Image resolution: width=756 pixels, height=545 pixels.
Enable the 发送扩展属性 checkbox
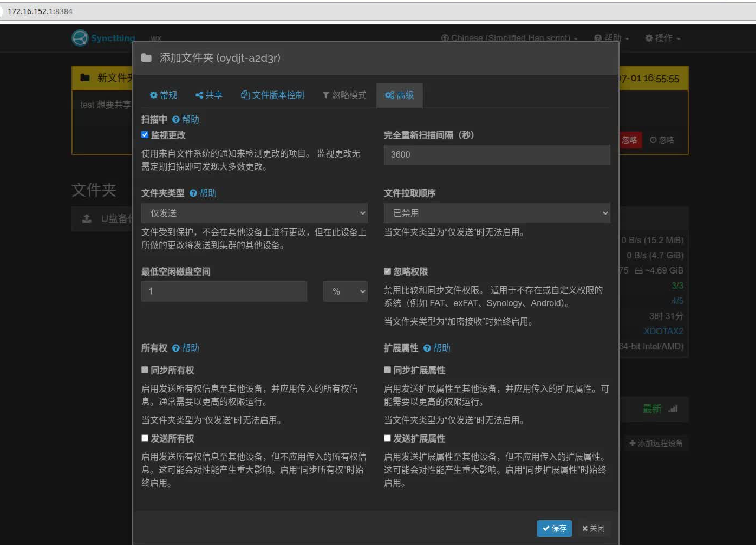387,438
